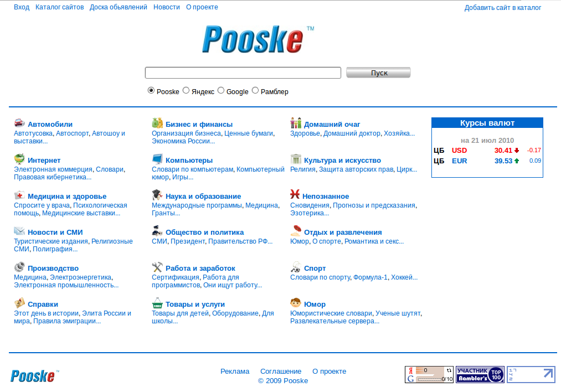Select the Яндекс search radio button

[186, 90]
